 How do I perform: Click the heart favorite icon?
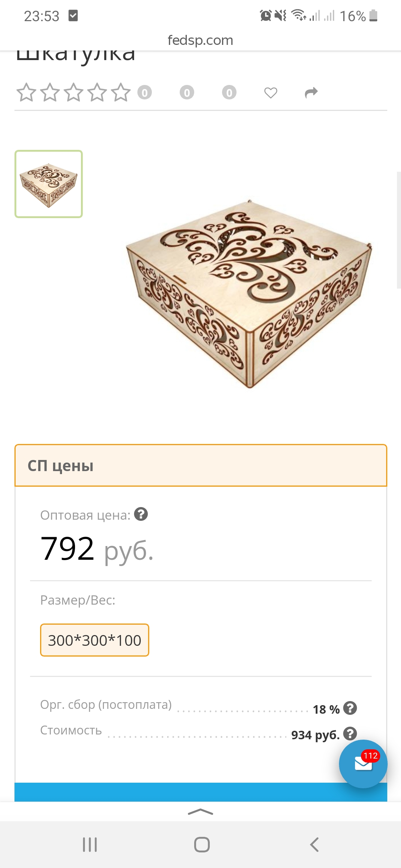271,93
